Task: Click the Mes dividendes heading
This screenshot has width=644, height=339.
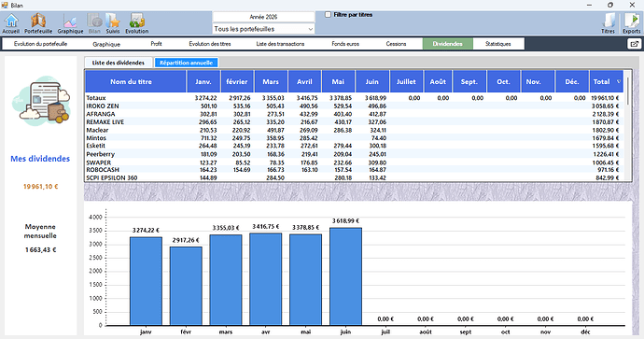Action: [40, 159]
